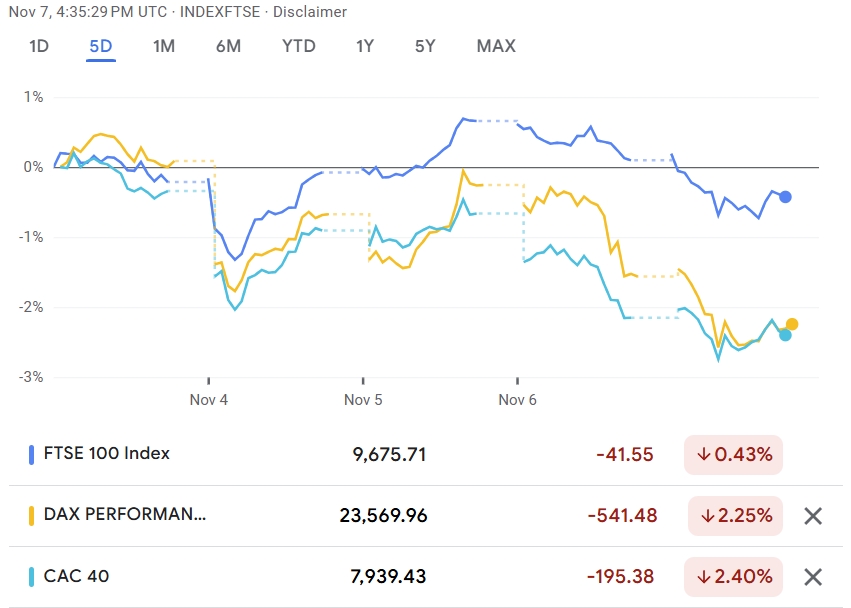The image size is (851, 608).
Task: Select the 5D time range tab
Action: point(100,46)
